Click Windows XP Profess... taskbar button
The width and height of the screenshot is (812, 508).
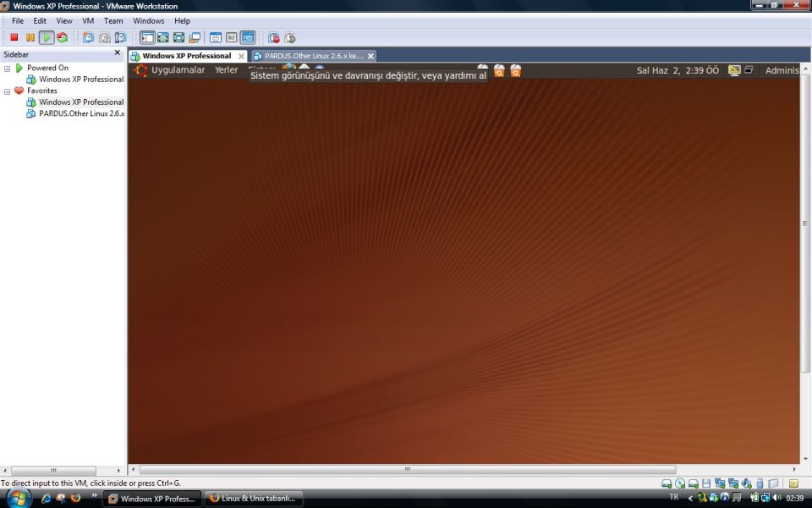[152, 499]
